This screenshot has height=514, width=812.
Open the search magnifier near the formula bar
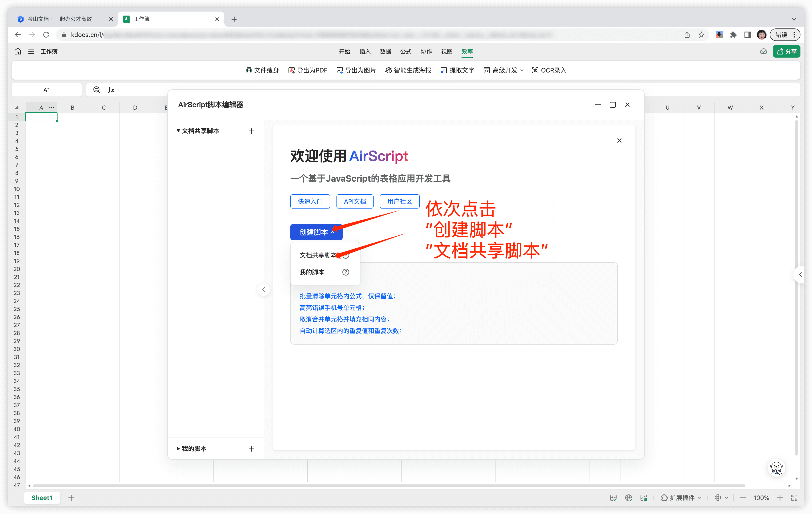pos(96,90)
